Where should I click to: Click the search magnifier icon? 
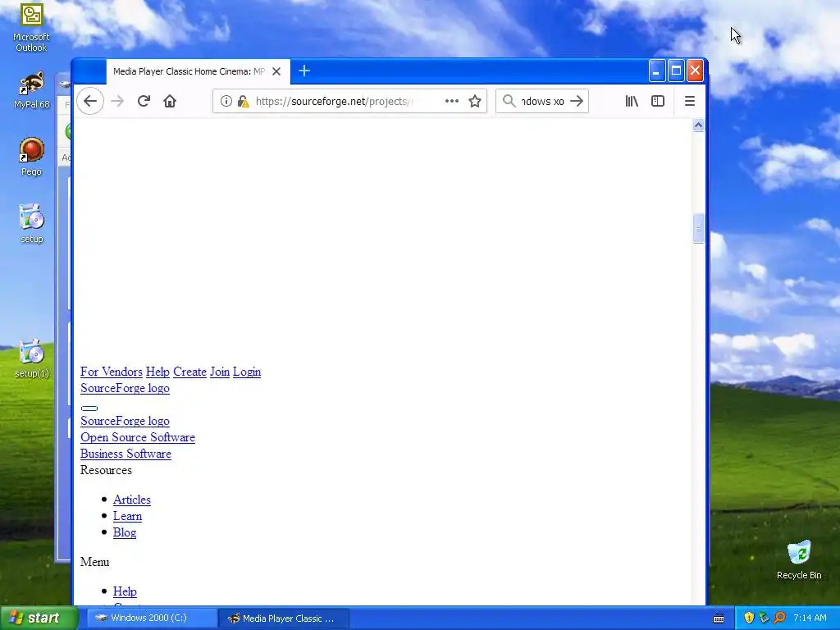click(x=509, y=101)
